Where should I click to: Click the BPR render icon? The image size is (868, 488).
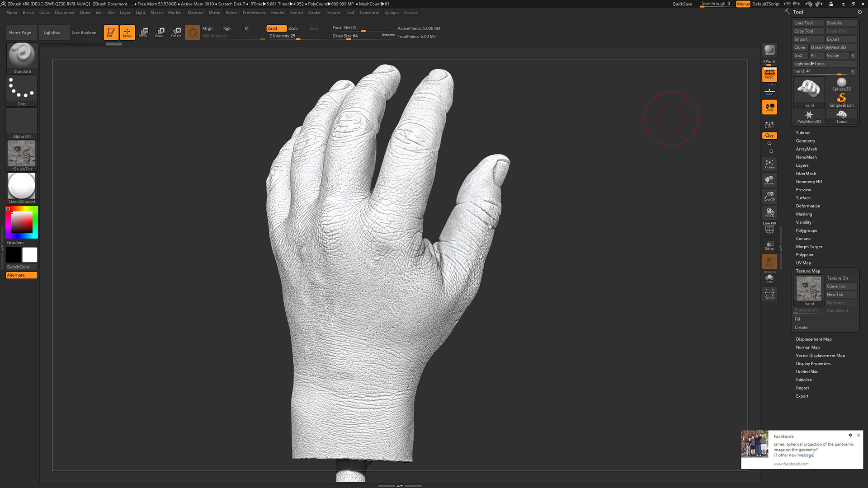pyautogui.click(x=769, y=50)
